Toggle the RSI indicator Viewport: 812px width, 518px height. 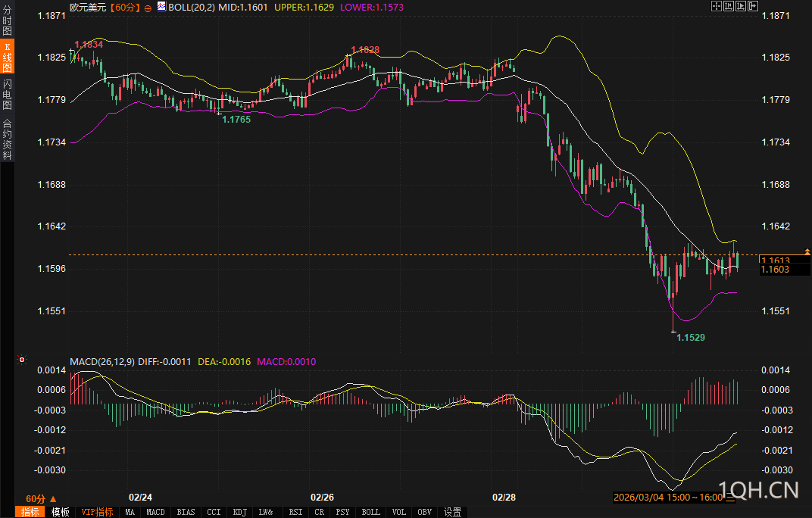coord(295,512)
